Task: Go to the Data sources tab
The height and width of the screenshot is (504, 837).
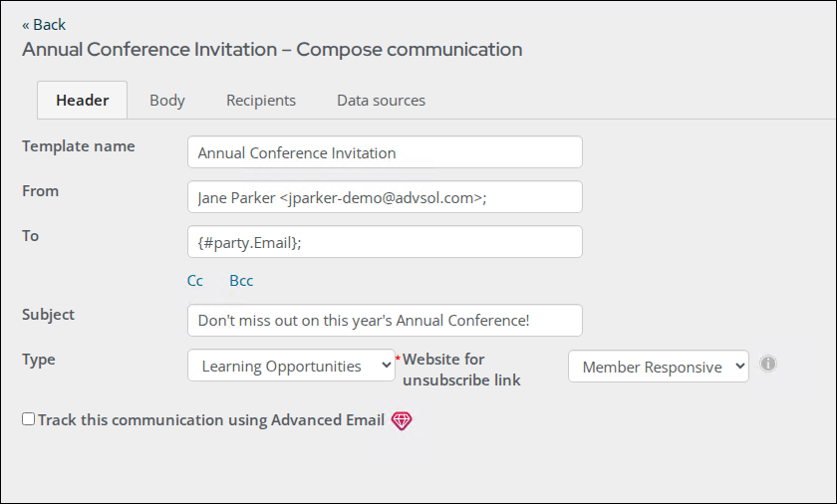Action: pos(381,101)
